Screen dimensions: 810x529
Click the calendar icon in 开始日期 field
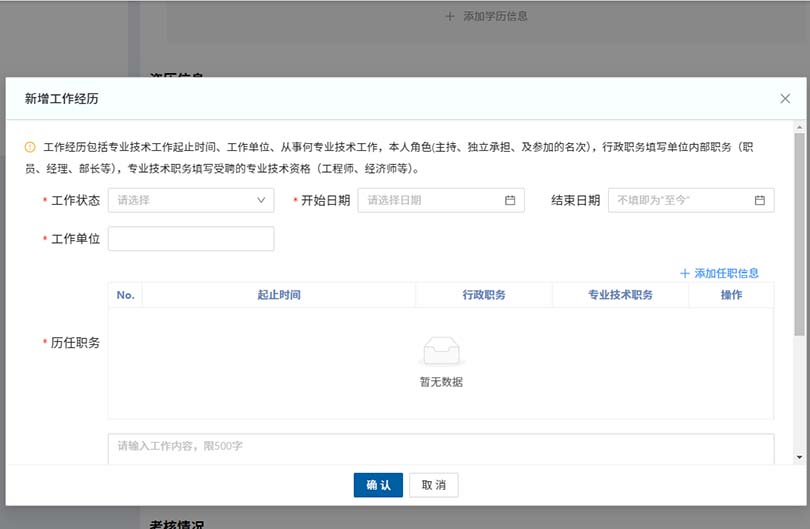pyautogui.click(x=510, y=200)
